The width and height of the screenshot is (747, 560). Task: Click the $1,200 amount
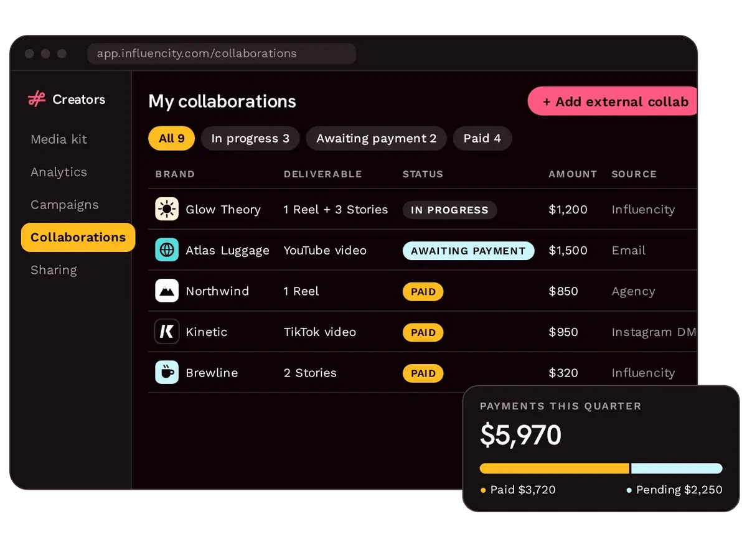tap(568, 210)
